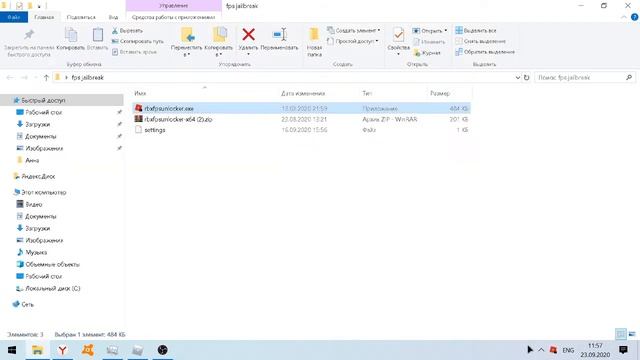Open the address bar history dropdown
This screenshot has width=640, height=360.
coord(518,78)
